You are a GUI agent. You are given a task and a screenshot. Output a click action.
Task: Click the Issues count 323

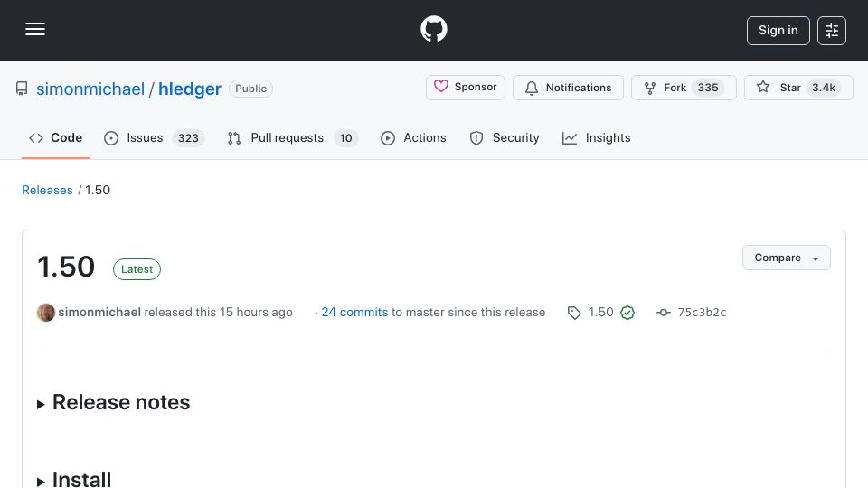(188, 138)
